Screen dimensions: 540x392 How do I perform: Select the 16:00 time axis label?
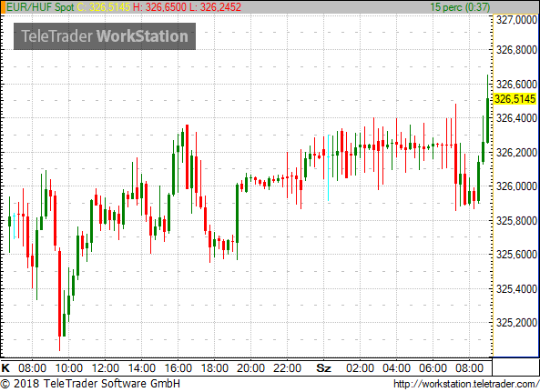(178, 368)
